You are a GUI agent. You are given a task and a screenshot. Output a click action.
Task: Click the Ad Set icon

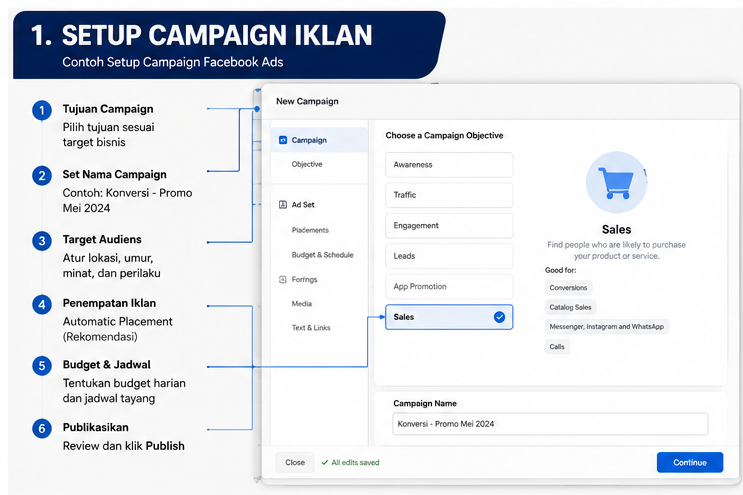tap(283, 205)
